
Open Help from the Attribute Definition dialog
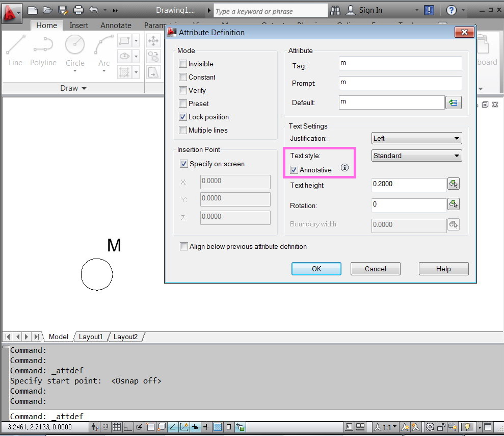(443, 269)
